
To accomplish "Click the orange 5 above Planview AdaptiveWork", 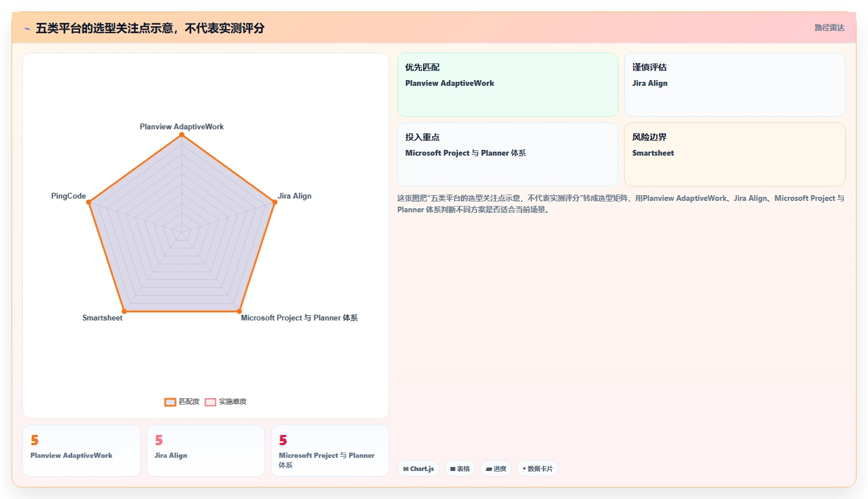I will tap(34, 440).
